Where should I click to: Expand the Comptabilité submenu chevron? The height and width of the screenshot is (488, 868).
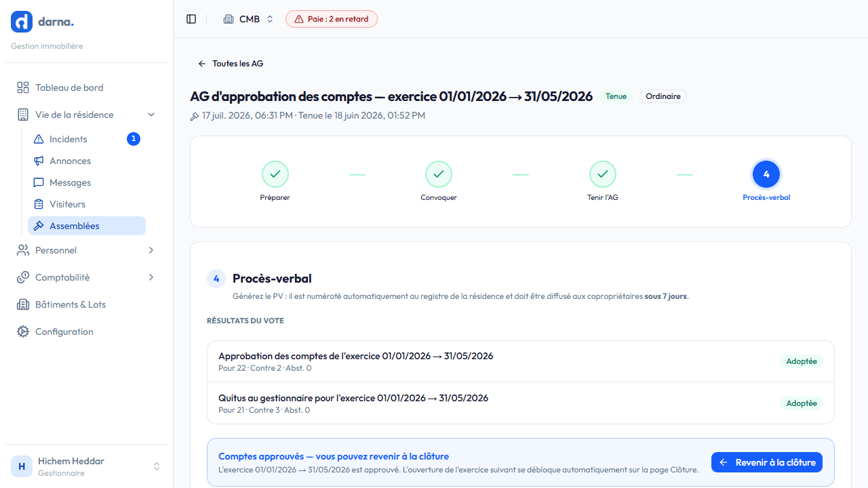[x=151, y=277]
